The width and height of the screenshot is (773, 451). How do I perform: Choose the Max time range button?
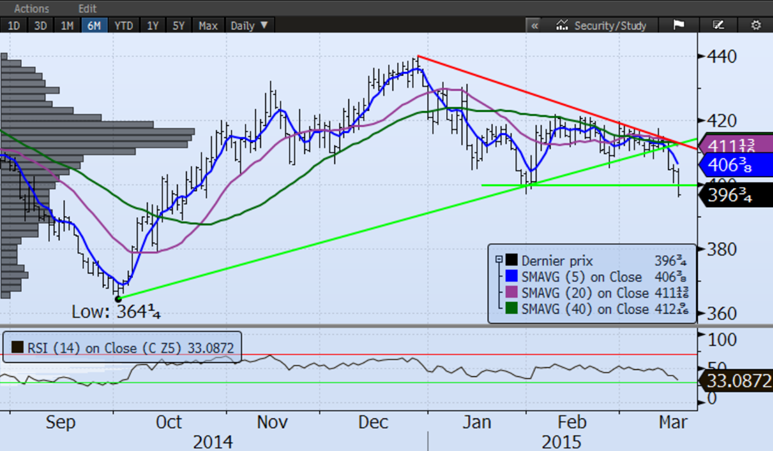(209, 25)
